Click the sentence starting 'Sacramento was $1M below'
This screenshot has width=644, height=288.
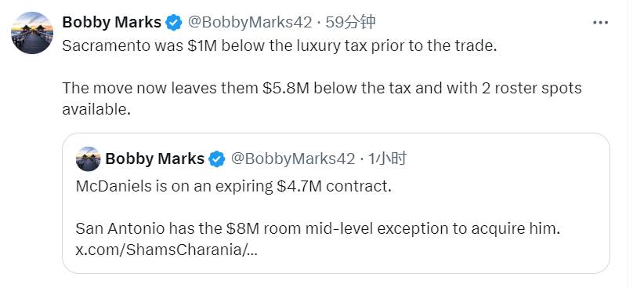[280, 46]
